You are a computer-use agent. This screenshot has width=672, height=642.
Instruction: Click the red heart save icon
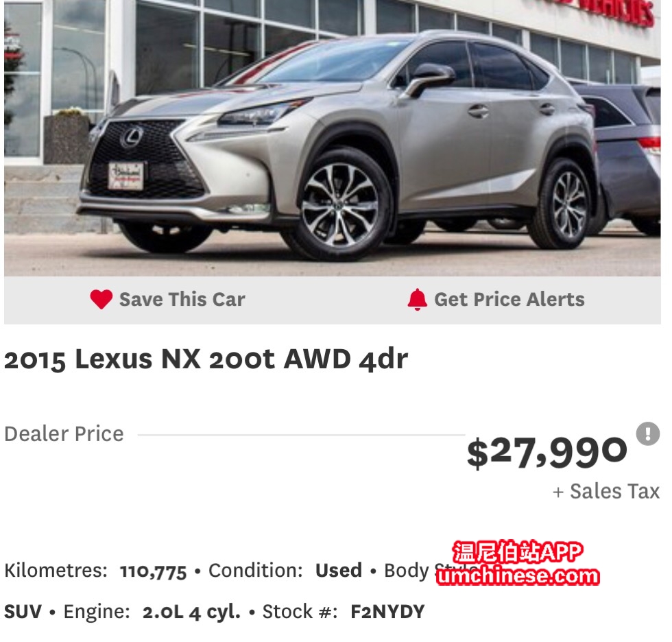coord(101,299)
